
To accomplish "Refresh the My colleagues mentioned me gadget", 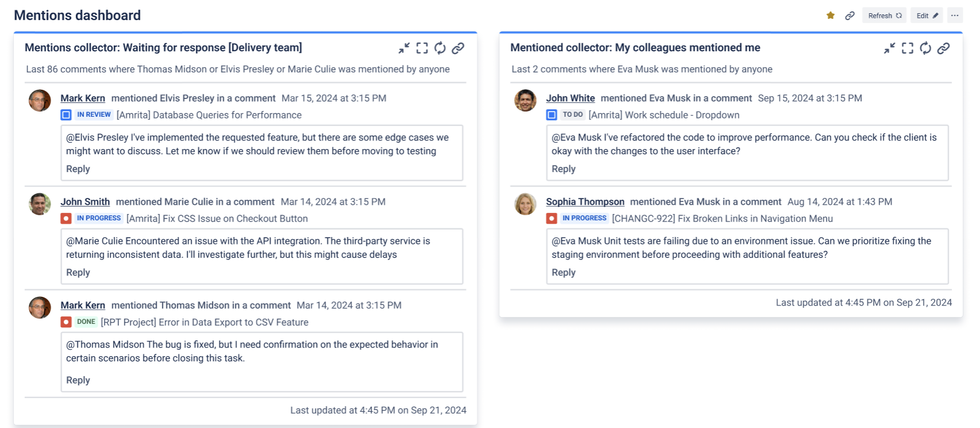I will (925, 48).
